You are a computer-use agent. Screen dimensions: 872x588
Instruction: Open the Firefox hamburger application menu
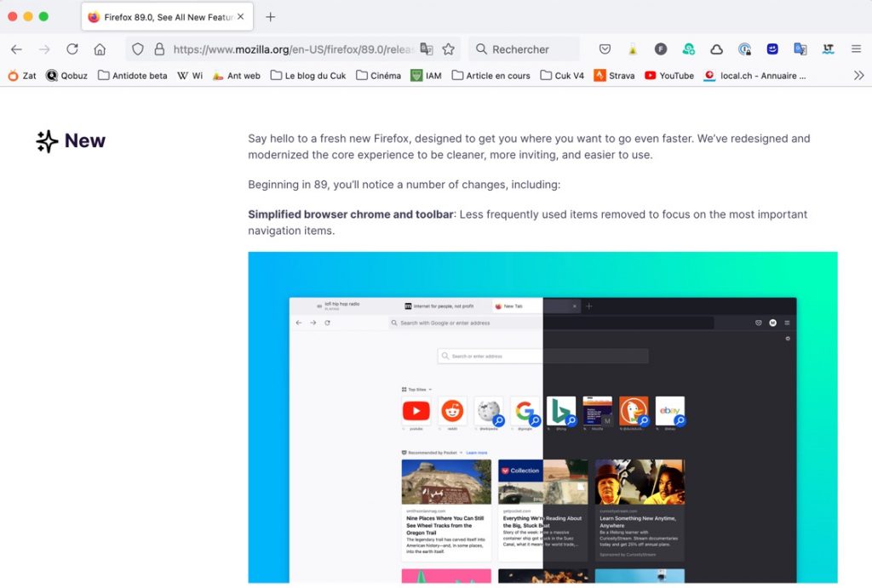click(x=856, y=49)
